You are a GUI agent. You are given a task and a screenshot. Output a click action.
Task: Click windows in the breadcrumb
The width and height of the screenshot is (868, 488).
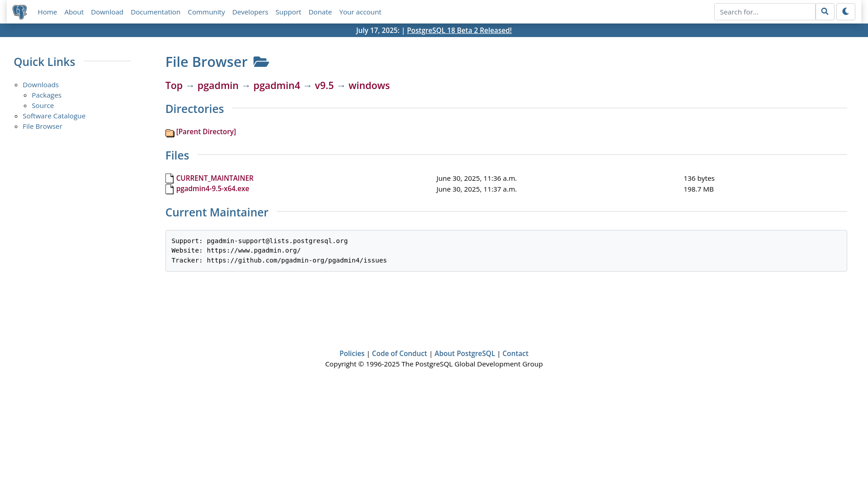pos(369,85)
